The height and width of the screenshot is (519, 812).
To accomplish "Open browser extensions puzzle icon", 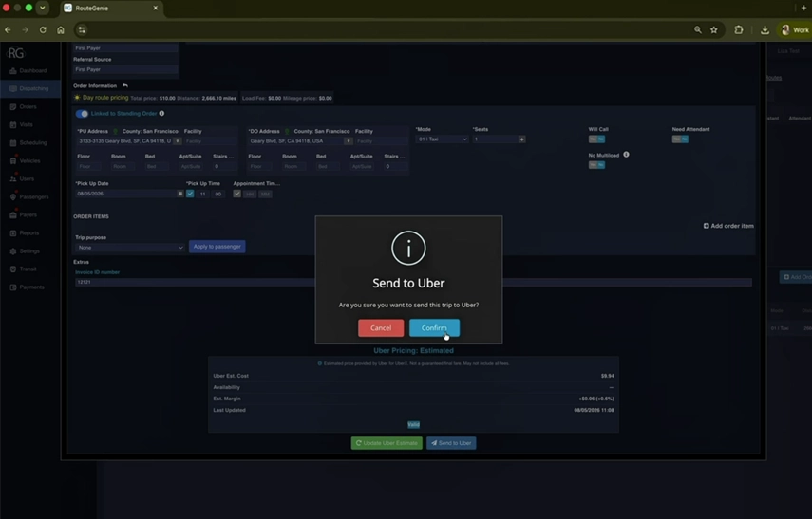I will [x=739, y=30].
